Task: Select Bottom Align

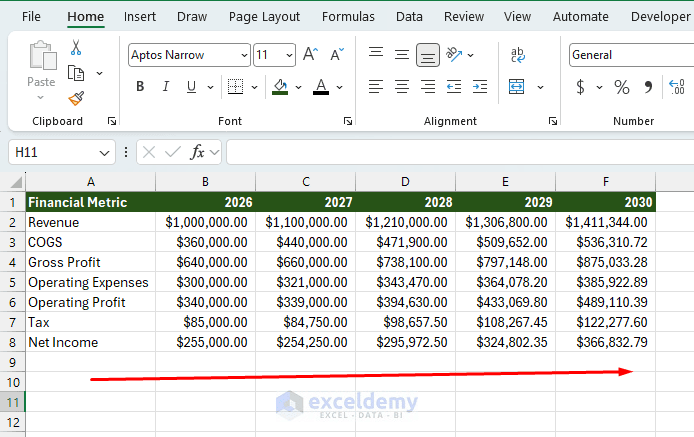Action: coord(428,55)
